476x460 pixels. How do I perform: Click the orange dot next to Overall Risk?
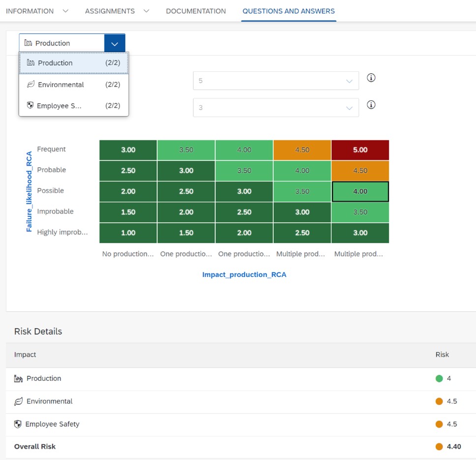439,447
